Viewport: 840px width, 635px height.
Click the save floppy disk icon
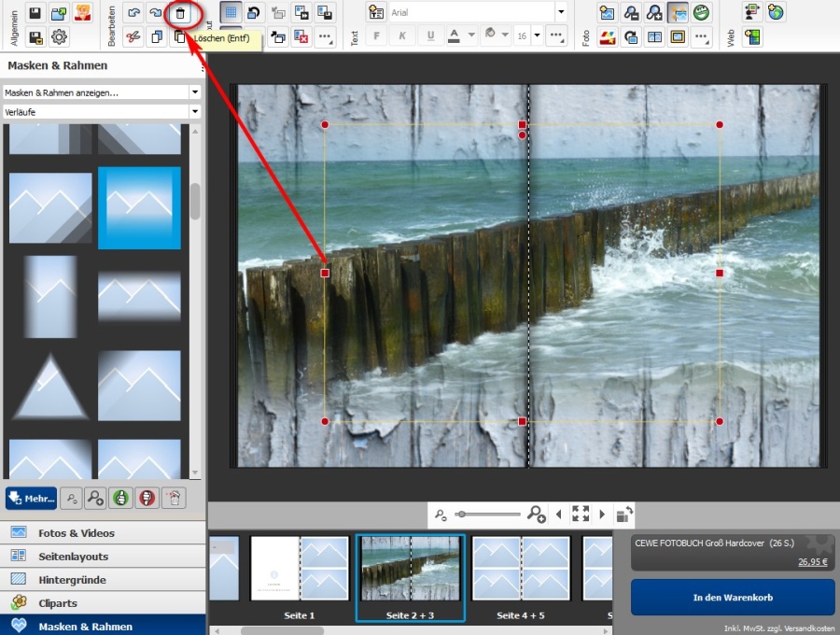(35, 13)
